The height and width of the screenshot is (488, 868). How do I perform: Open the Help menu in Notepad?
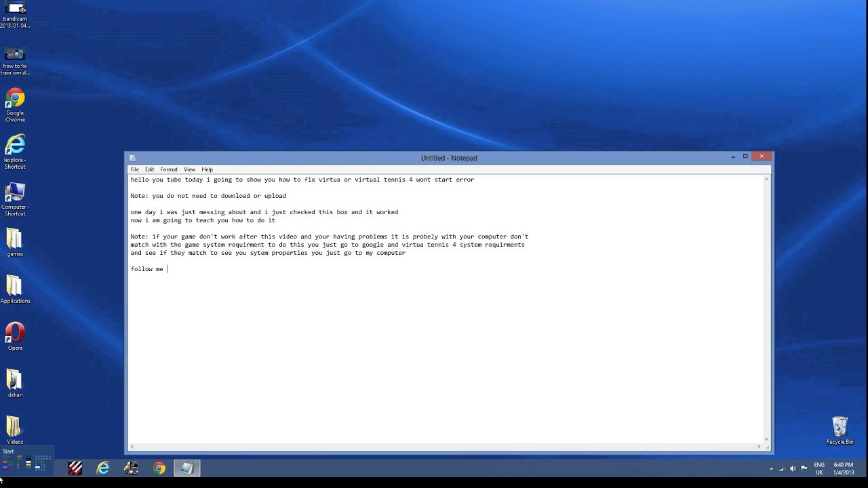click(x=207, y=169)
